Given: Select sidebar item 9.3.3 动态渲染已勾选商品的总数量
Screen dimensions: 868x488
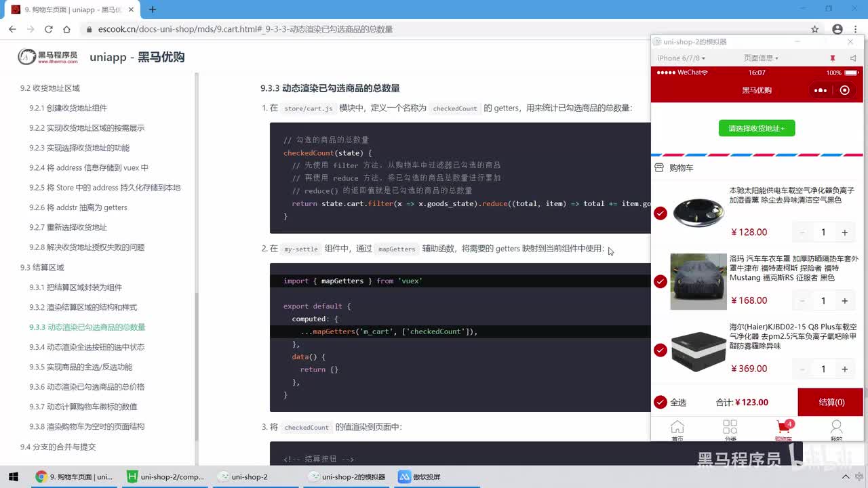Looking at the screenshot, I should [x=87, y=327].
